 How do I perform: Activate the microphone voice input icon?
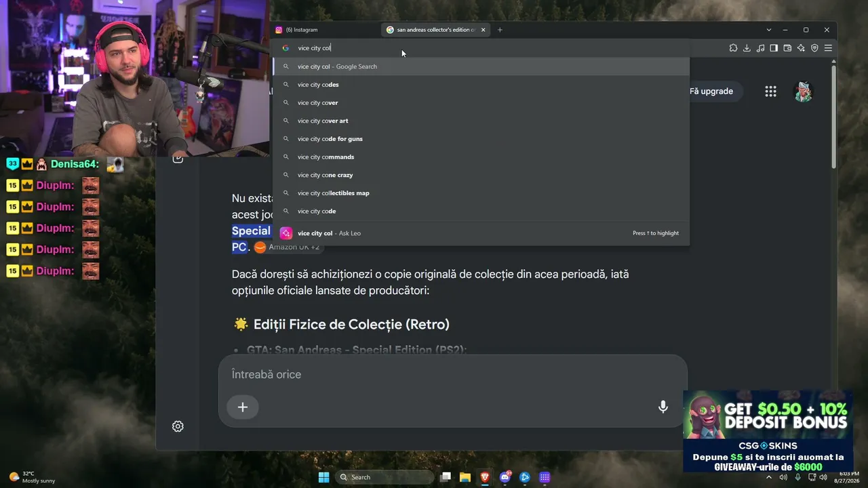click(x=663, y=407)
